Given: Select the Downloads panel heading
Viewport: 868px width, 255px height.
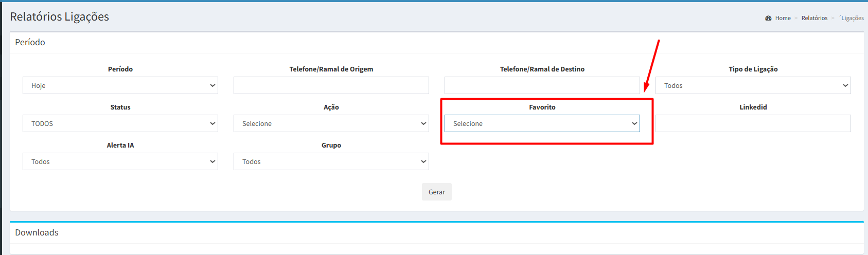Looking at the screenshot, I should [x=37, y=232].
